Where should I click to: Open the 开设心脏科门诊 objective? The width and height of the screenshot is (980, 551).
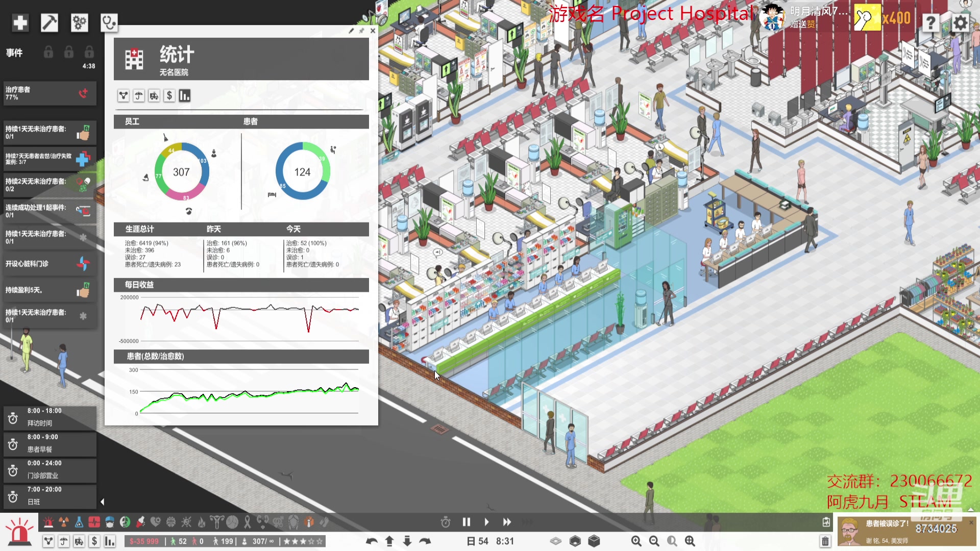[x=50, y=264]
